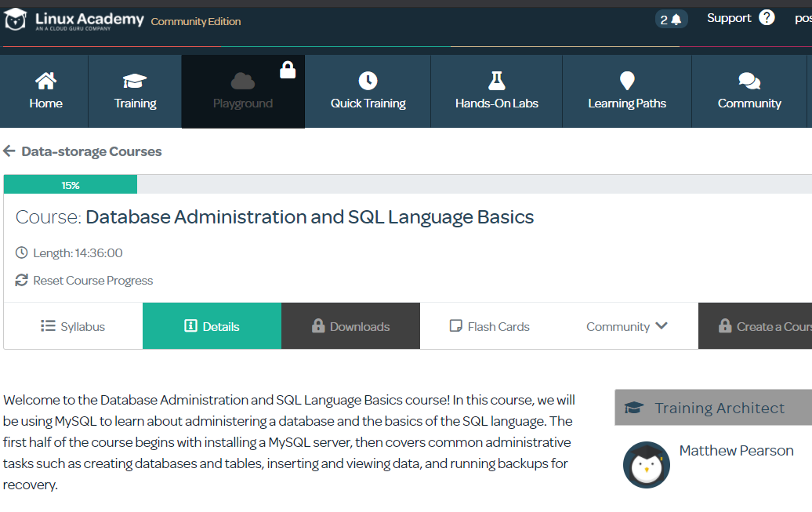Screen dimensions: 812x512
Task: Open Quick Training section
Action: (x=368, y=91)
